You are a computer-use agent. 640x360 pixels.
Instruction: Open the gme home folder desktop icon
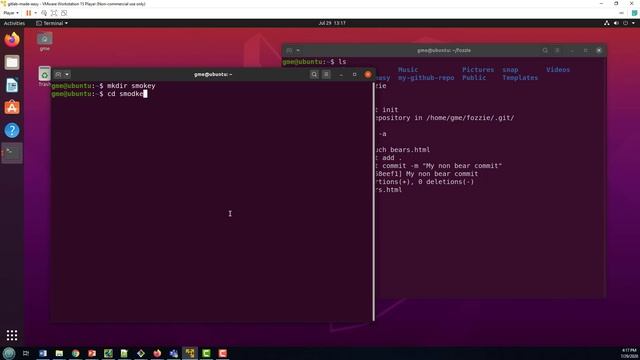tap(44, 42)
